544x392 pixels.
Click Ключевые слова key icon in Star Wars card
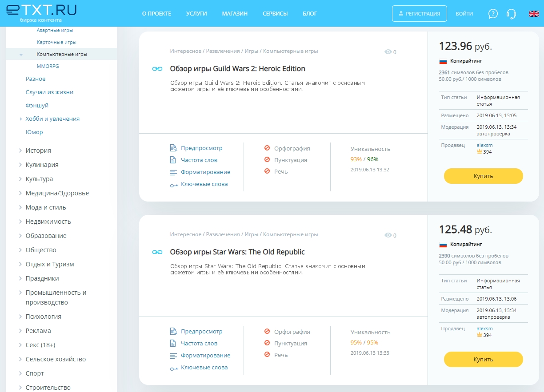click(x=174, y=368)
